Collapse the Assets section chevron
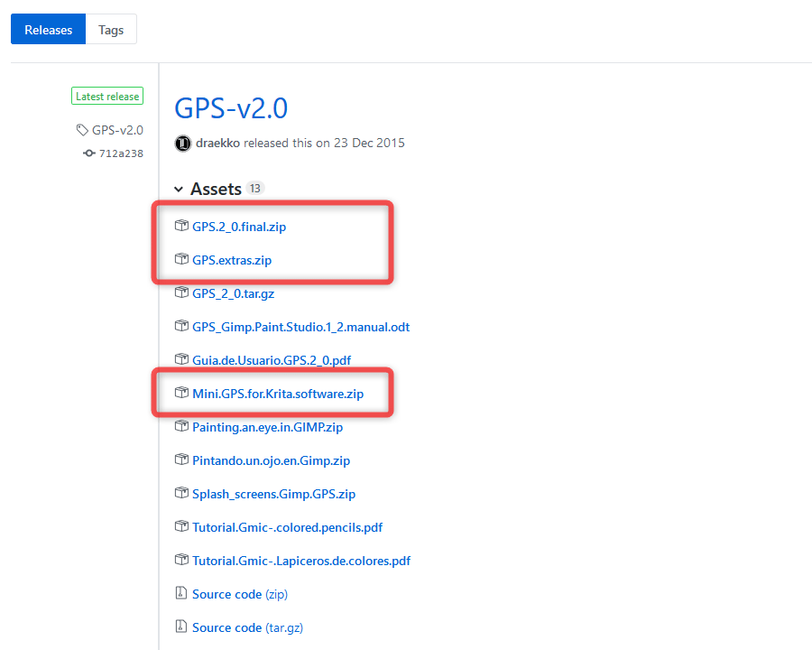This screenshot has height=650, width=812. (179, 190)
